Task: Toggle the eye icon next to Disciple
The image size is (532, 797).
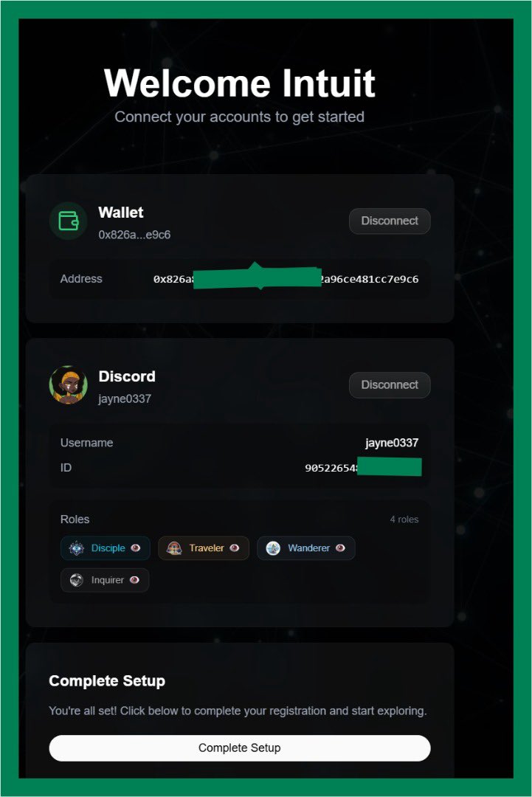Action: point(135,548)
